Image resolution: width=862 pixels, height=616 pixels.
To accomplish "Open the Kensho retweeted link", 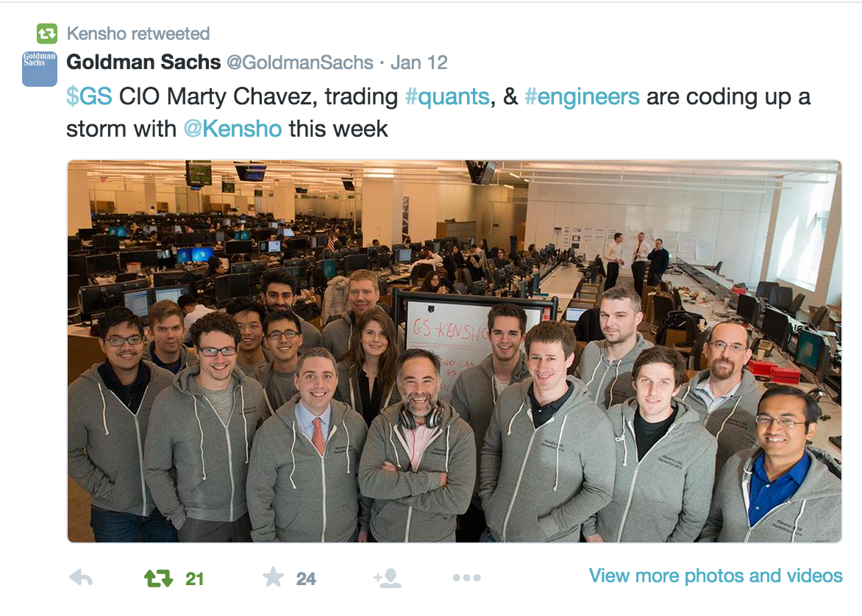I will 138,34.
